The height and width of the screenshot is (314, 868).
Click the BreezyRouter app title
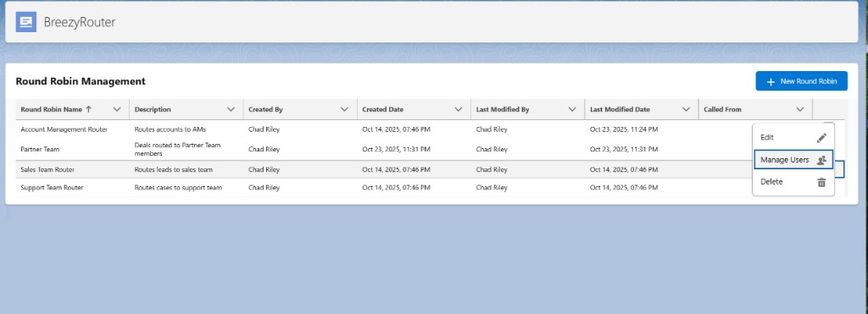click(x=79, y=22)
